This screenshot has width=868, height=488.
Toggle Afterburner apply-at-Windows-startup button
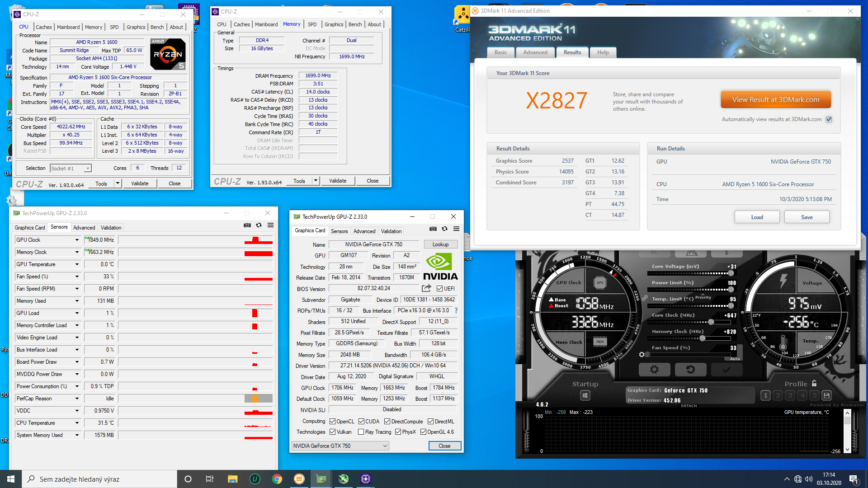point(585,395)
